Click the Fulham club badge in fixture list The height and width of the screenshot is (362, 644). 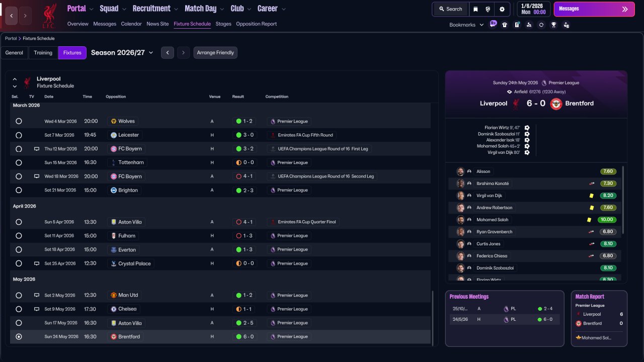tap(113, 235)
